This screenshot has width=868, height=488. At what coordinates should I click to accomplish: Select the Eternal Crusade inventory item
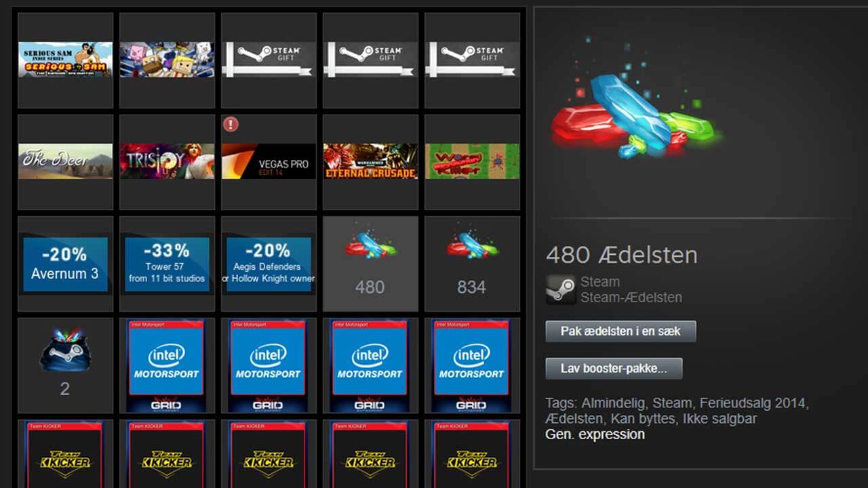point(370,162)
